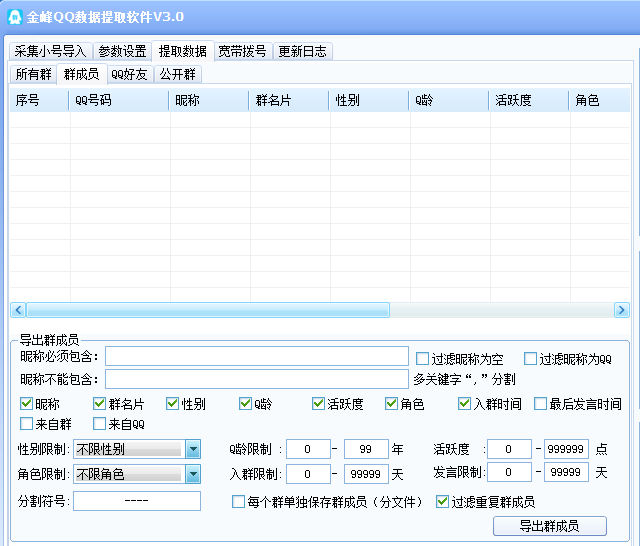640x546 pixels.
Task: Open the 性别限制 dropdown arrow
Action: coord(193,449)
